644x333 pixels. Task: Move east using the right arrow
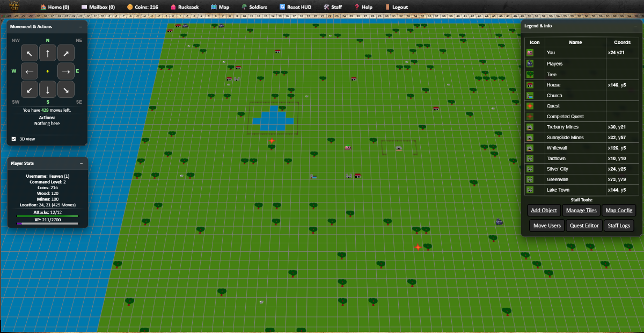click(65, 71)
